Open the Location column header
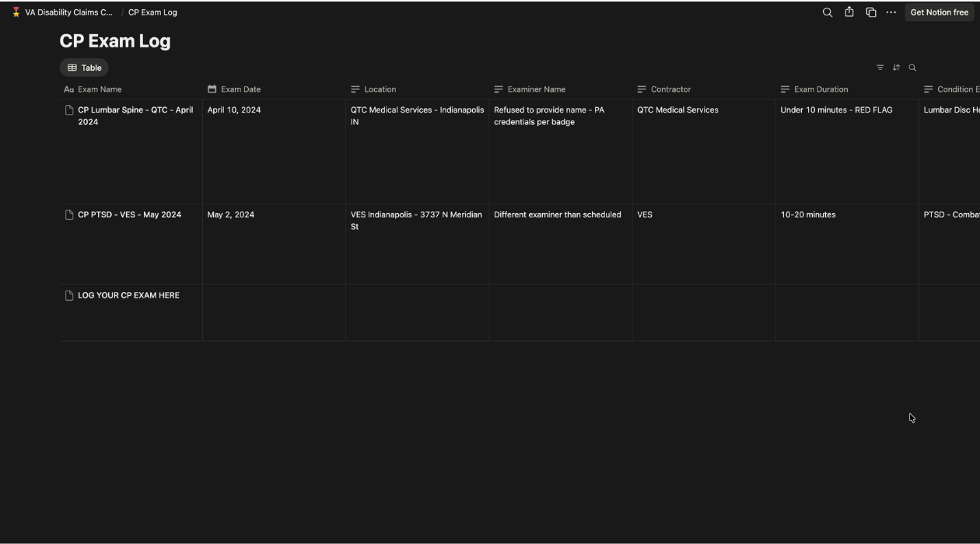 417,89
